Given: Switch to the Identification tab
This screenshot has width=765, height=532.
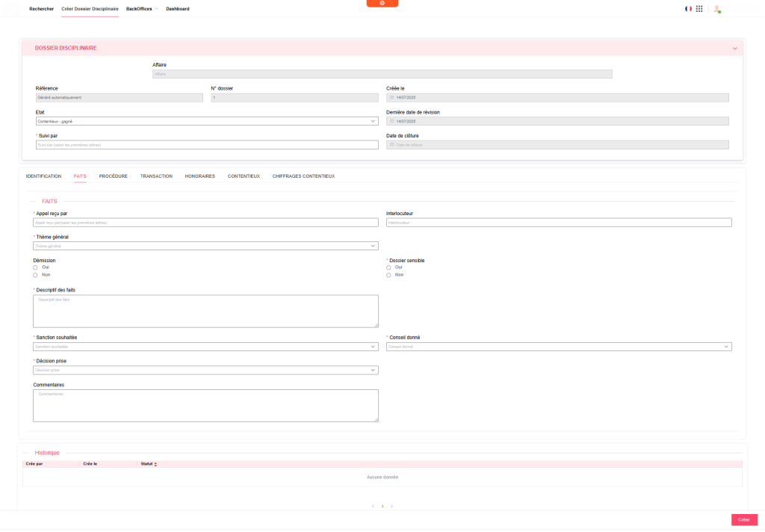Looking at the screenshot, I should point(43,176).
